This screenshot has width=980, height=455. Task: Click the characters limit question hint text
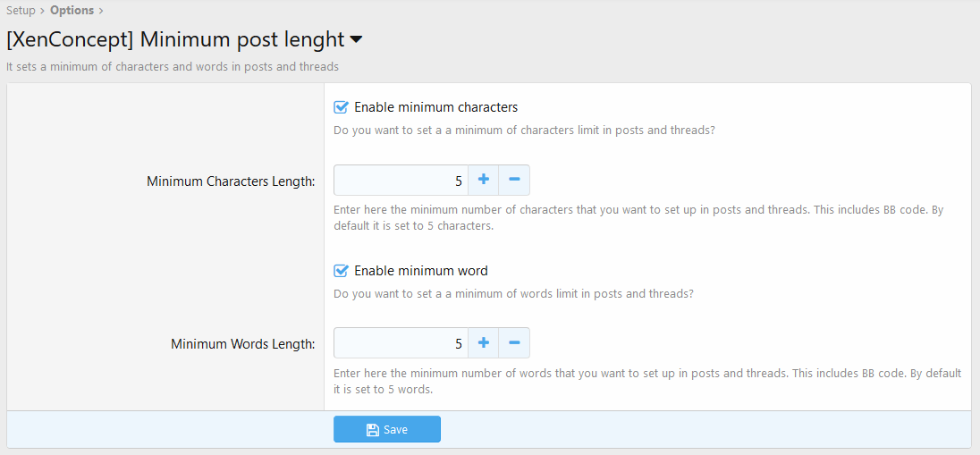[524, 130]
